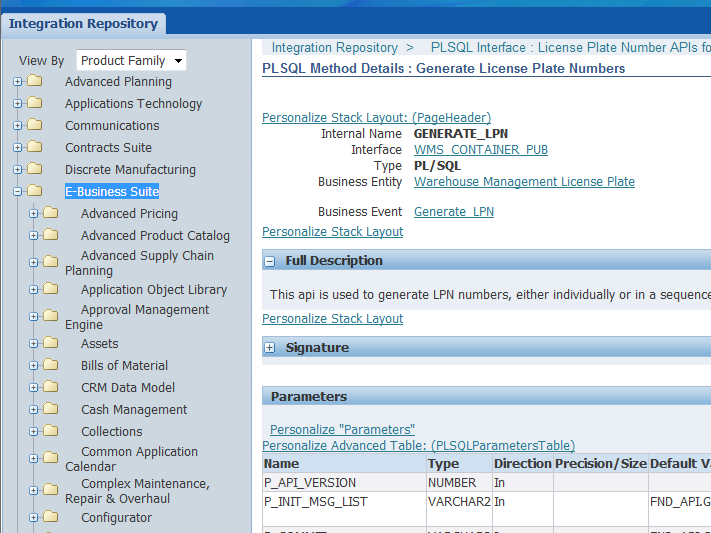The height and width of the screenshot is (533, 711).
Task: Click the Advanced Planning folder icon
Action: [x=34, y=81]
